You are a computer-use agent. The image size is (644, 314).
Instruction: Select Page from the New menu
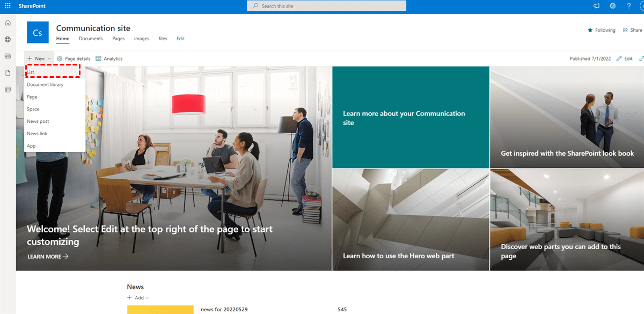[55, 97]
